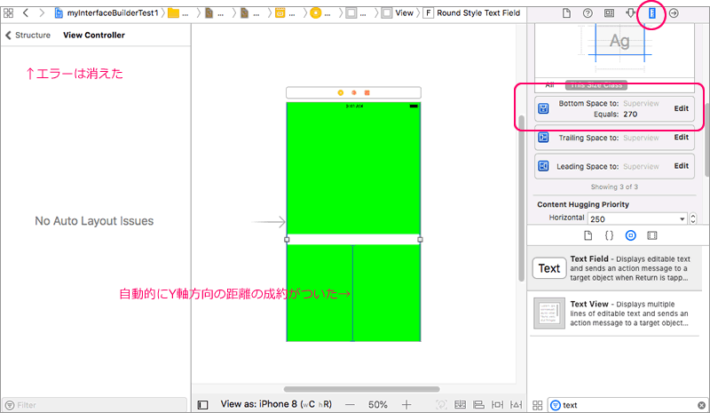The width and height of the screenshot is (710, 413).
Task: Switch library to icon grid view
Action: point(538,405)
